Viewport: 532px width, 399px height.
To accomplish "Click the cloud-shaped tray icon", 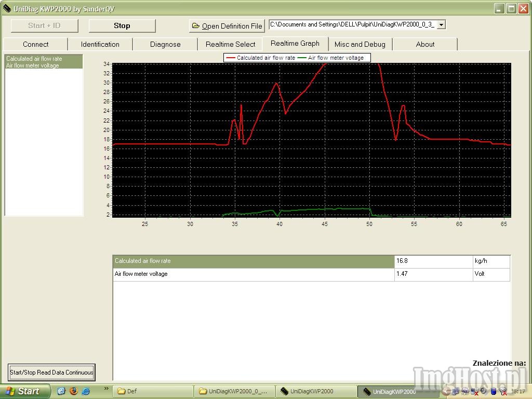I will [465, 392].
